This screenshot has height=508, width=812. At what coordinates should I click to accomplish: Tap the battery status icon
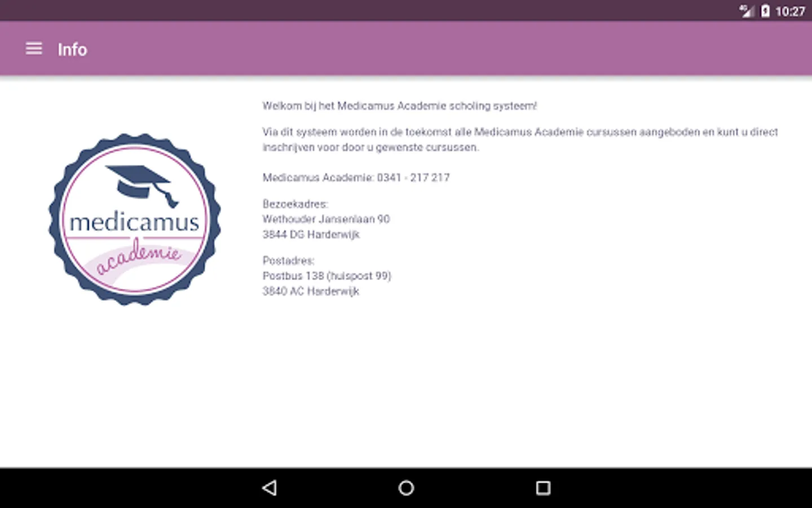pyautogui.click(x=765, y=11)
